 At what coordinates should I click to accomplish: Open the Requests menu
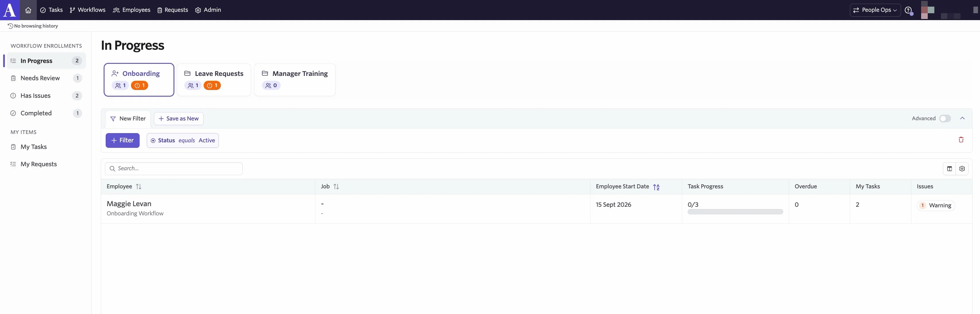point(173,10)
